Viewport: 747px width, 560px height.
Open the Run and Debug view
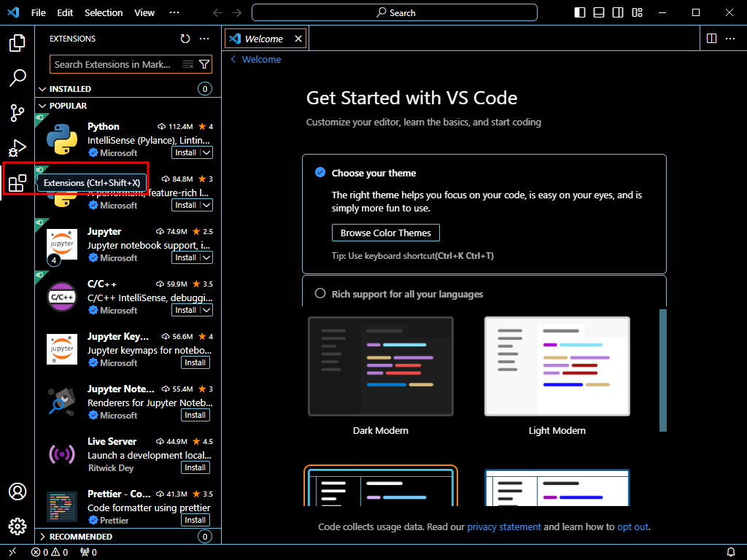(18, 148)
